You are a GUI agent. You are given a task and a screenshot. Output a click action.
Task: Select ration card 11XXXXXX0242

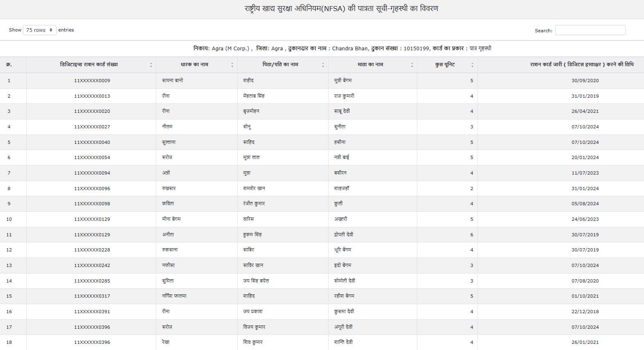[x=92, y=265]
